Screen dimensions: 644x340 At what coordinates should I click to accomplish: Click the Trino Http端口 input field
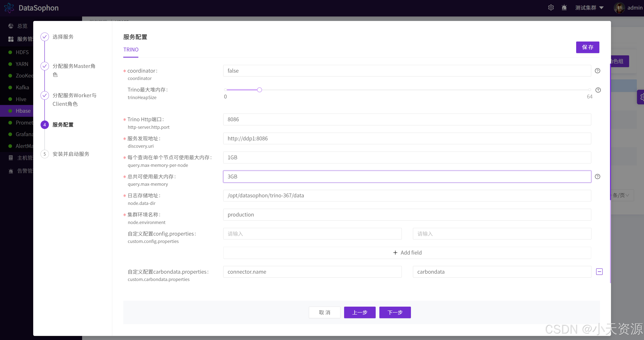point(407,119)
